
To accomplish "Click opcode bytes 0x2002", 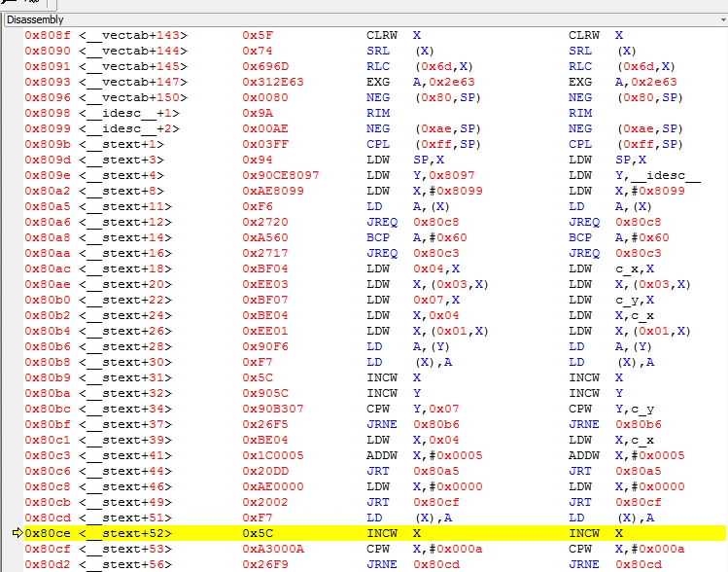I will tap(265, 502).
